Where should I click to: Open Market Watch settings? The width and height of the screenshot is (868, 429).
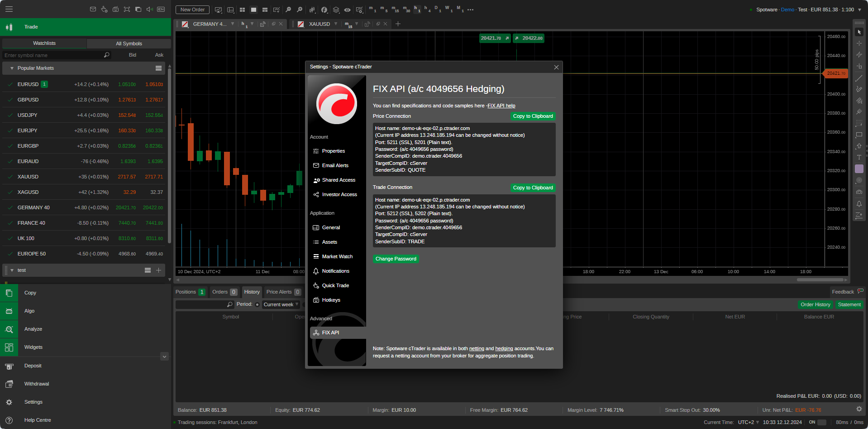point(337,256)
